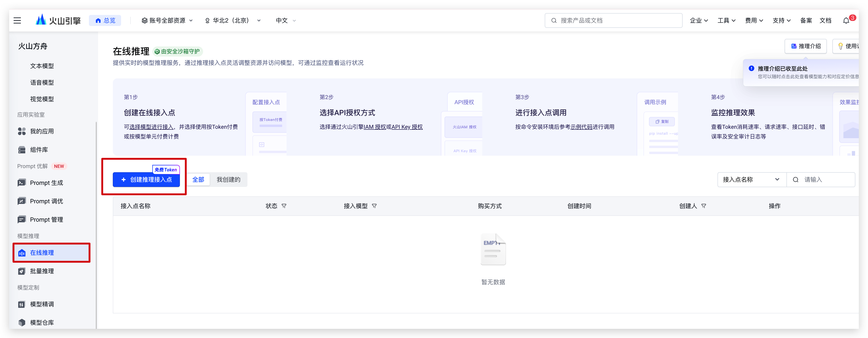This screenshot has height=338, width=868.
Task: Click the 模型仓库 sidebar icon
Action: pyautogui.click(x=22, y=323)
